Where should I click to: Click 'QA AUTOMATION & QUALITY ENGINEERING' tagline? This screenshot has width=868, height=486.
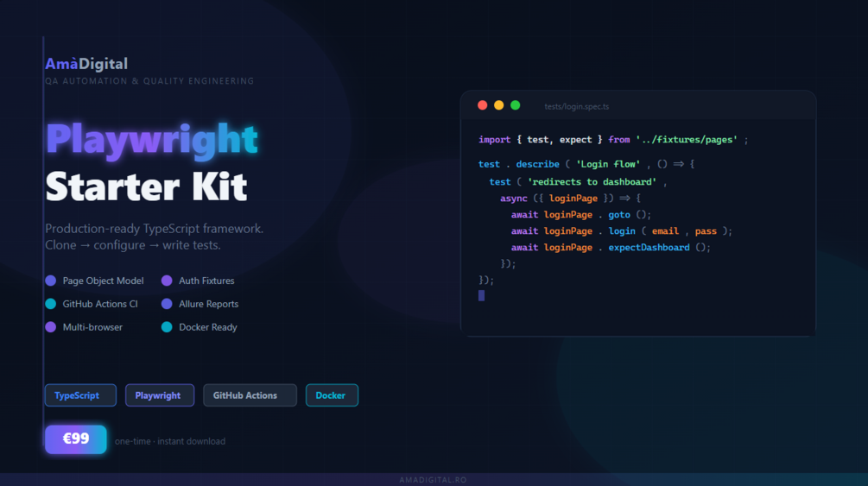coord(149,81)
